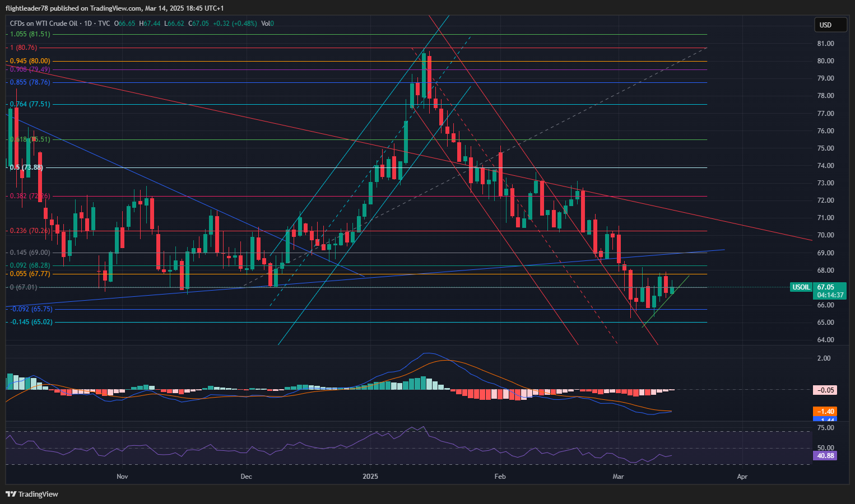Click the 69.00 price axis tick
Image resolution: width=855 pixels, height=504 pixels.
(x=826, y=253)
